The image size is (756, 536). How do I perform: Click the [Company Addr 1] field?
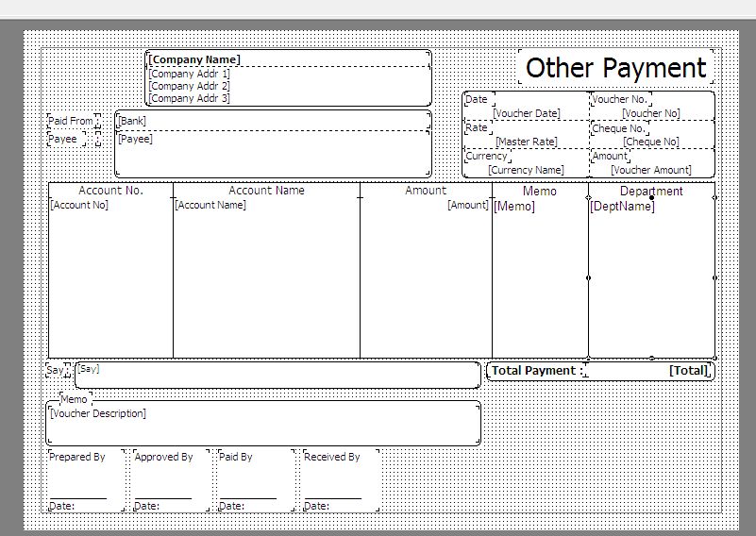pyautogui.click(x=189, y=73)
